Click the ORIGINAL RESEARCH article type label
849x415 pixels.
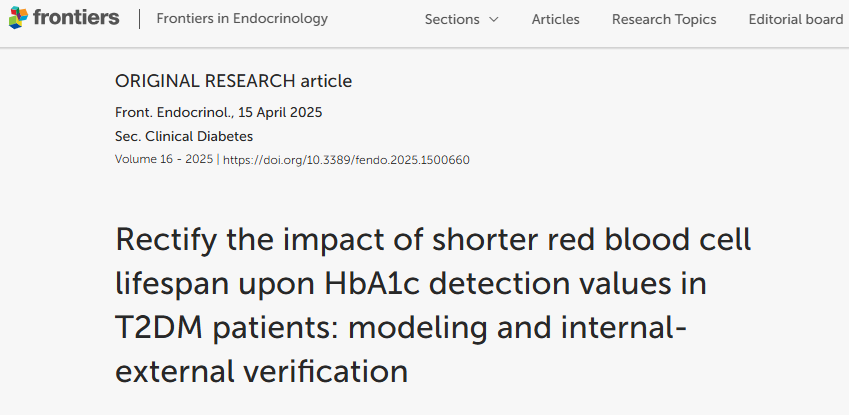point(234,81)
